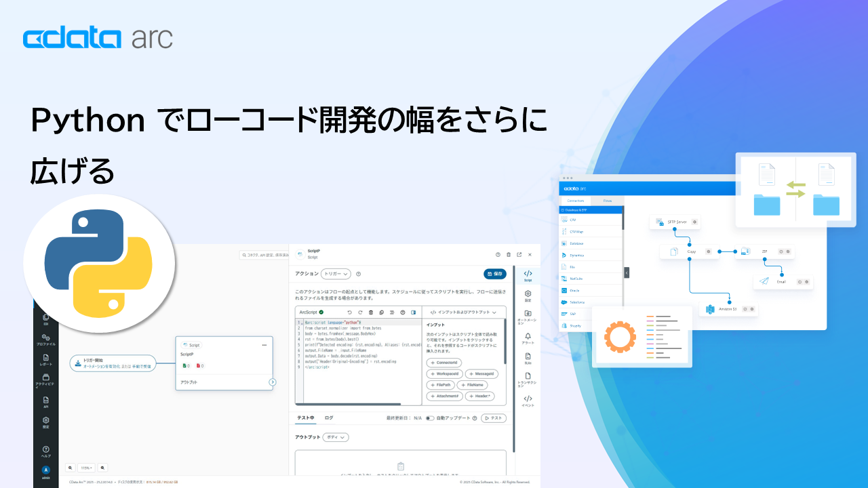The height and width of the screenshot is (488, 868).
Task: Insert the FileName input
Action: (472, 384)
